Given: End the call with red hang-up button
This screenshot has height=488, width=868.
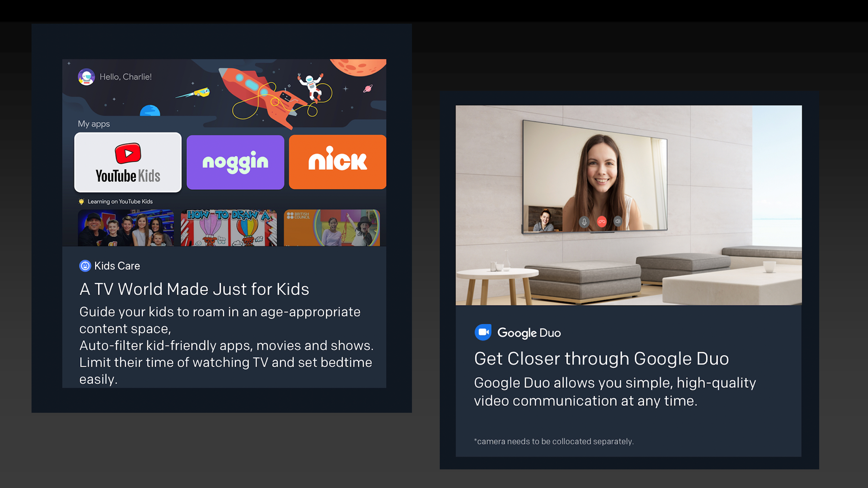Looking at the screenshot, I should [x=601, y=222].
